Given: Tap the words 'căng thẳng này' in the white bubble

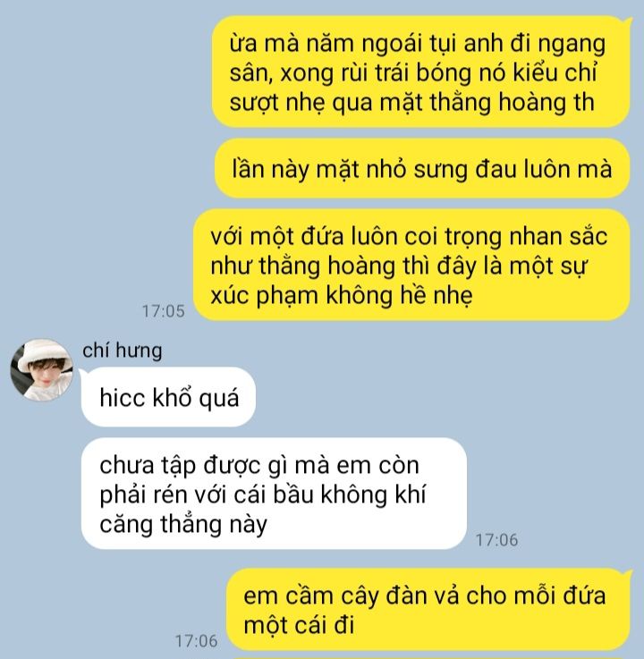Looking at the screenshot, I should [x=183, y=525].
